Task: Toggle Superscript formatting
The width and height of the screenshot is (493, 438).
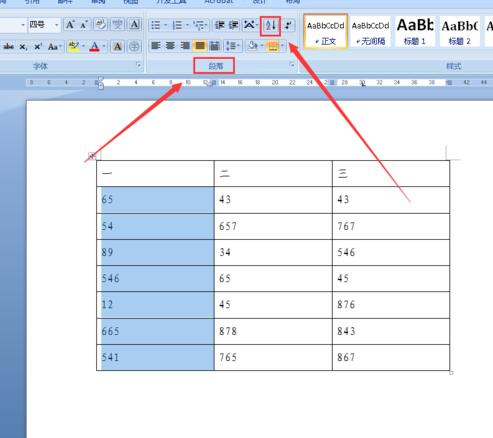Action: coord(38,47)
